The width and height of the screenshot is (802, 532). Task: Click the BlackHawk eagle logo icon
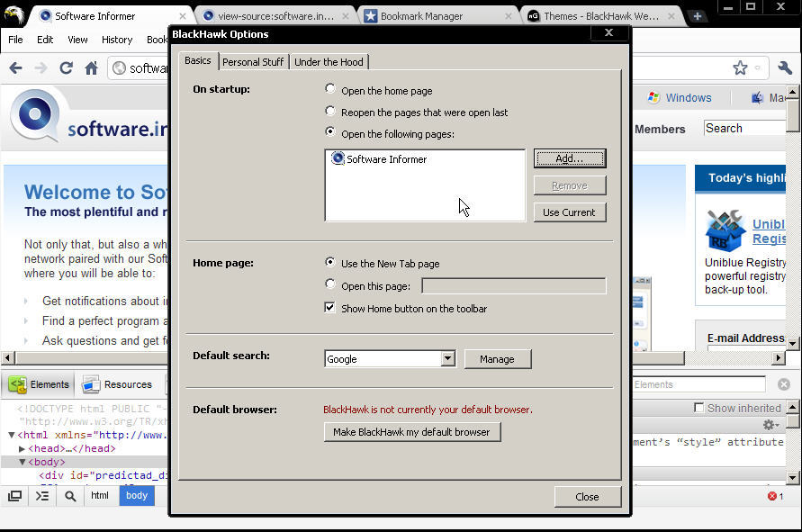tap(14, 14)
